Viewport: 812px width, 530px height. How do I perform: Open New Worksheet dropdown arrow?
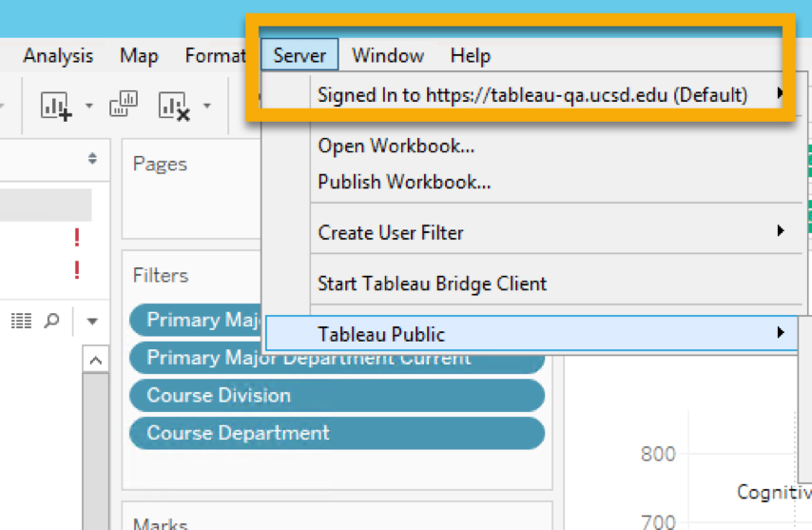click(x=89, y=106)
